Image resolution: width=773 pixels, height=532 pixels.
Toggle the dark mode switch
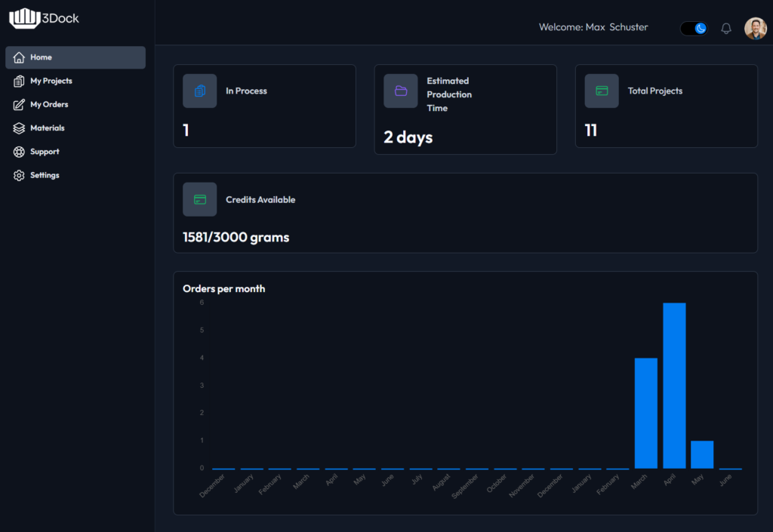coord(694,29)
